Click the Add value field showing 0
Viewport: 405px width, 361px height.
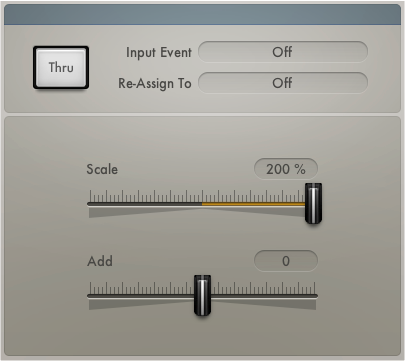(286, 261)
